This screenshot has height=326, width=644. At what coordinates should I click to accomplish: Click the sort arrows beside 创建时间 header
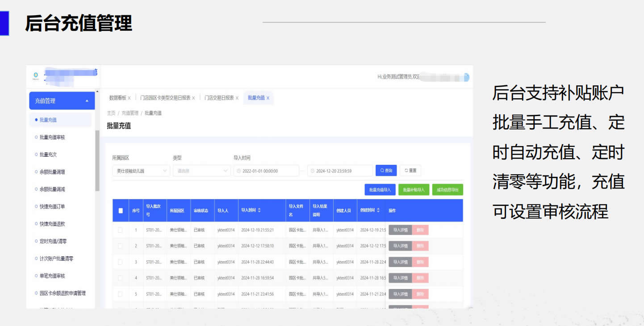click(378, 210)
